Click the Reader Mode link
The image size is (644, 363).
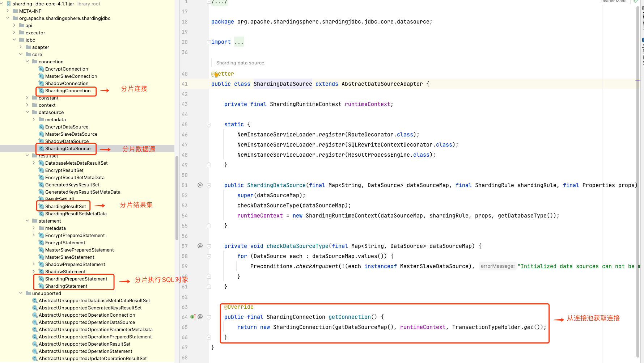tap(614, 2)
